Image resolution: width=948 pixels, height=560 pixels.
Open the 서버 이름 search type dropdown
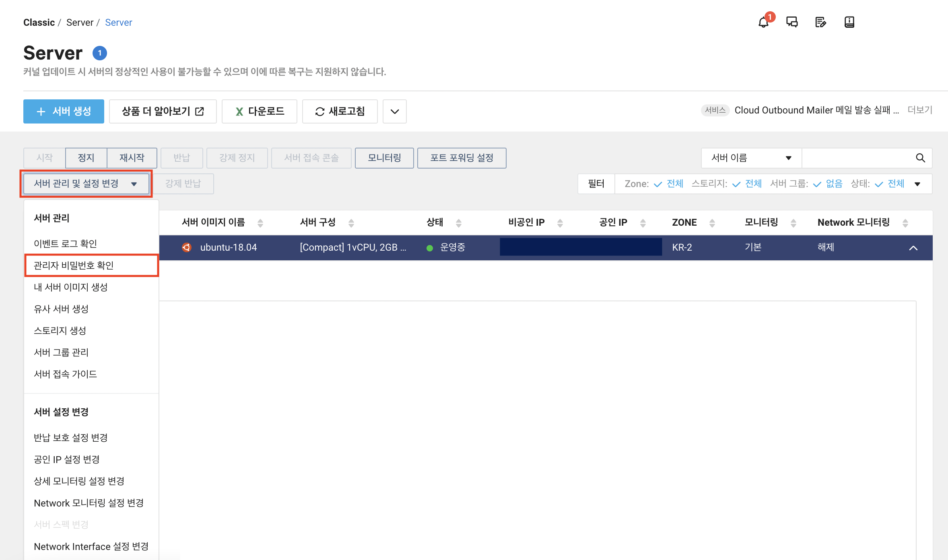(751, 158)
